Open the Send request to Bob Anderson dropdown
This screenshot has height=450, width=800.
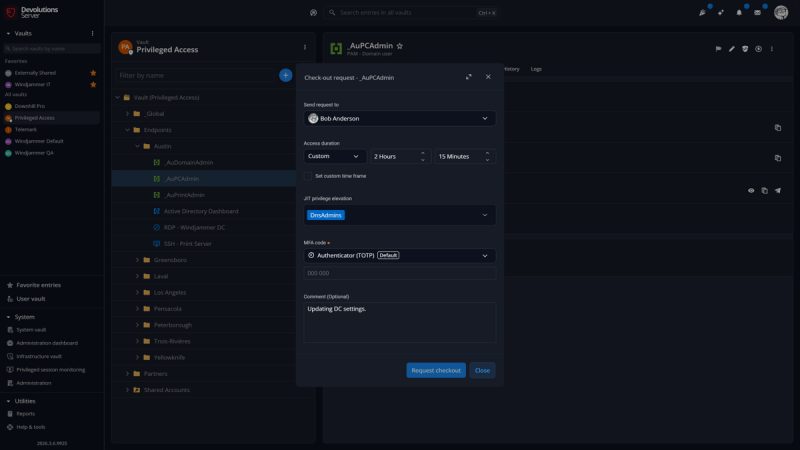coord(399,118)
